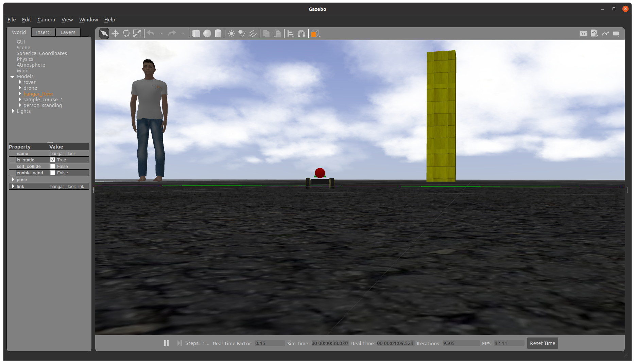The height and width of the screenshot is (364, 635).
Task: Expand the Lights tree node
Action: click(13, 111)
